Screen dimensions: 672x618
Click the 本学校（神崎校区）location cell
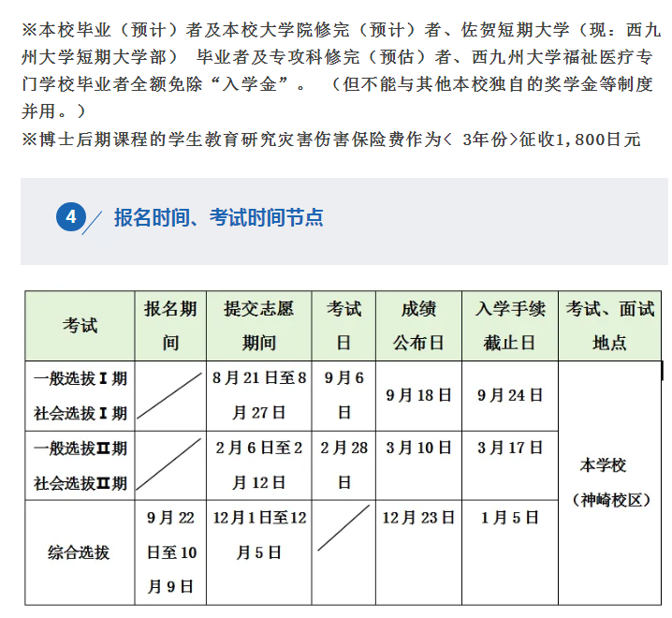(x=609, y=482)
